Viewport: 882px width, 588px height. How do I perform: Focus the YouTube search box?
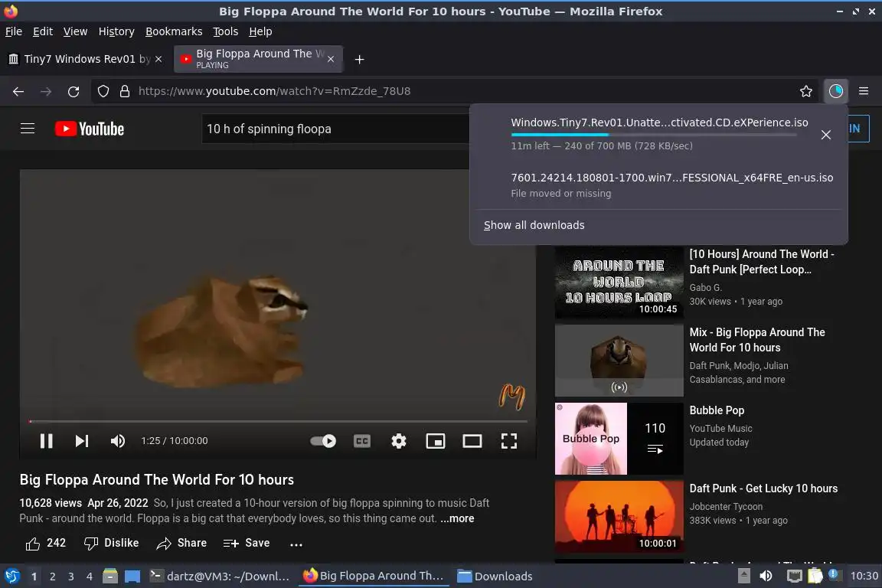[x=335, y=129]
